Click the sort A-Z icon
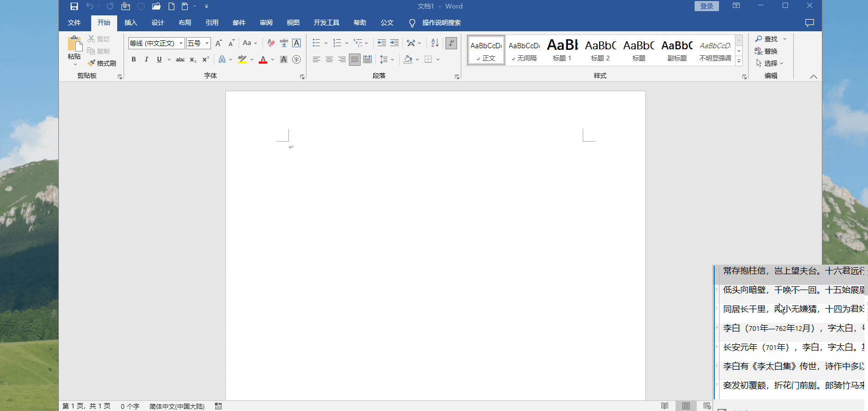Viewport: 868px width, 411px height. click(x=435, y=43)
